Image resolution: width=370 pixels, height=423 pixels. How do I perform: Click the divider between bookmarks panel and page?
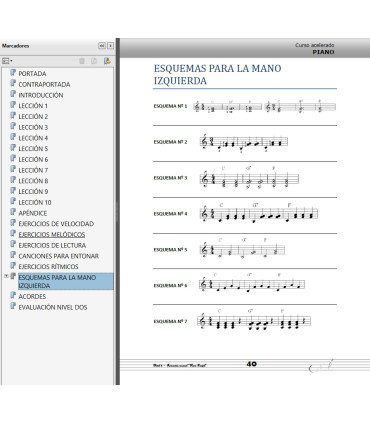click(x=117, y=211)
